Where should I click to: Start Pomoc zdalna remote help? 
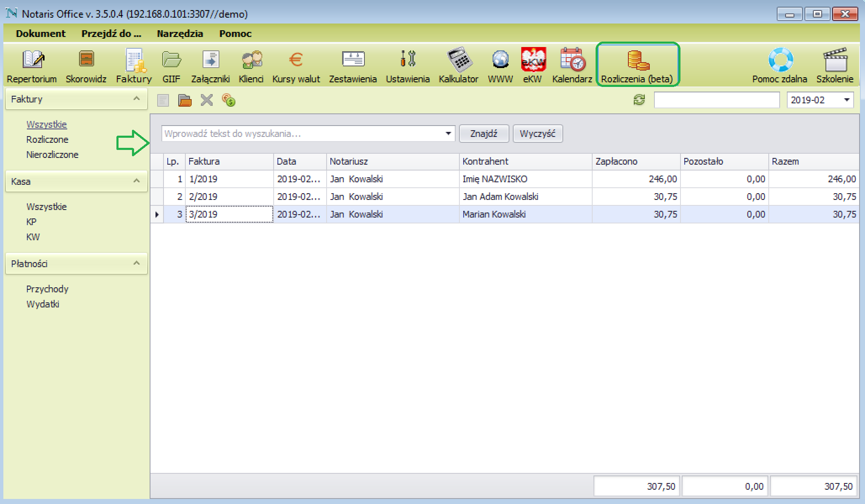click(x=780, y=66)
